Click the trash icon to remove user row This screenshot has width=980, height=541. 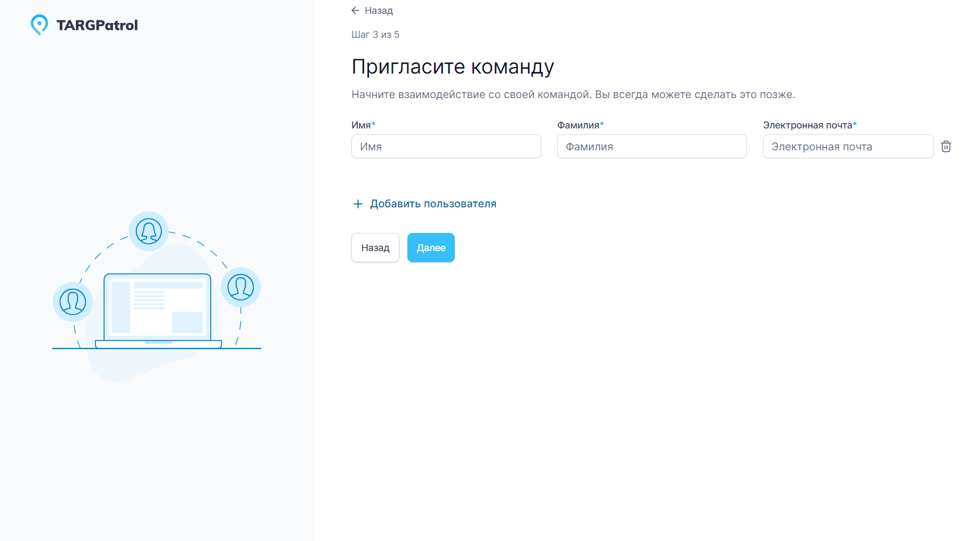946,146
